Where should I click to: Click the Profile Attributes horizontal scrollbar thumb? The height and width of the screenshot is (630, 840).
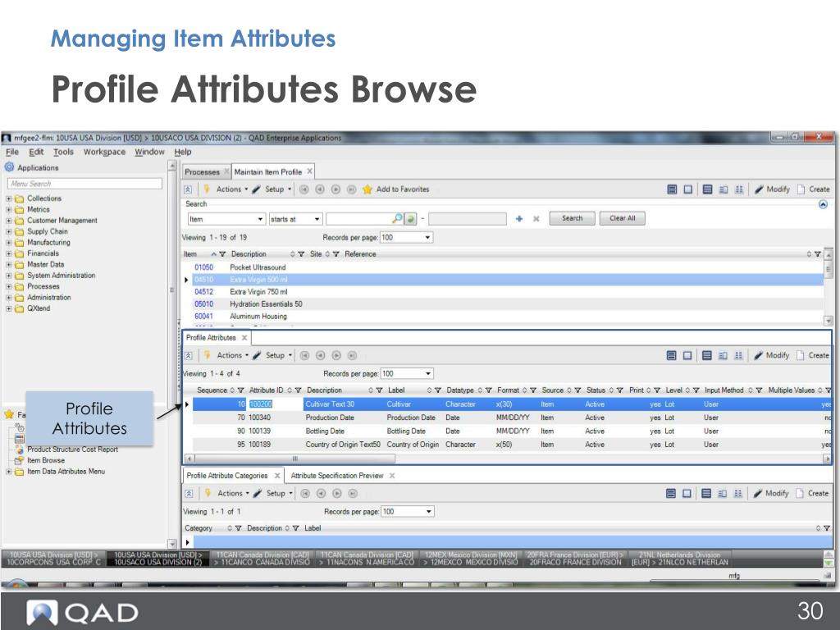pos(294,459)
